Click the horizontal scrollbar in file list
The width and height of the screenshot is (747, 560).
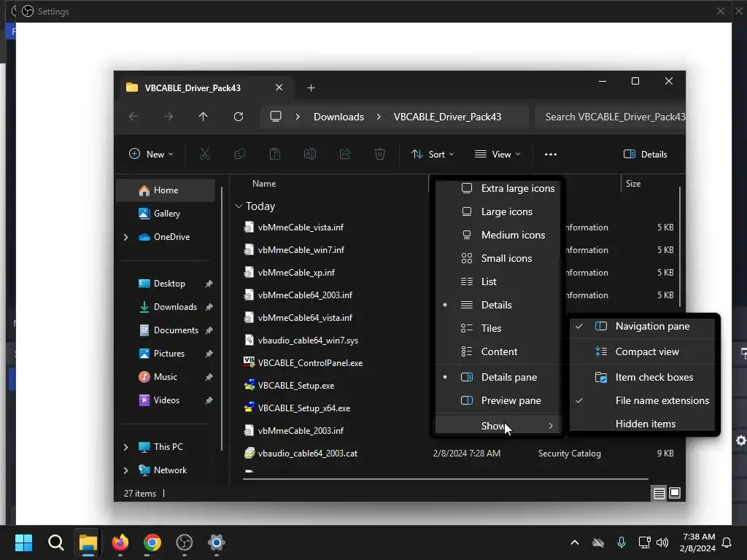tap(446, 478)
